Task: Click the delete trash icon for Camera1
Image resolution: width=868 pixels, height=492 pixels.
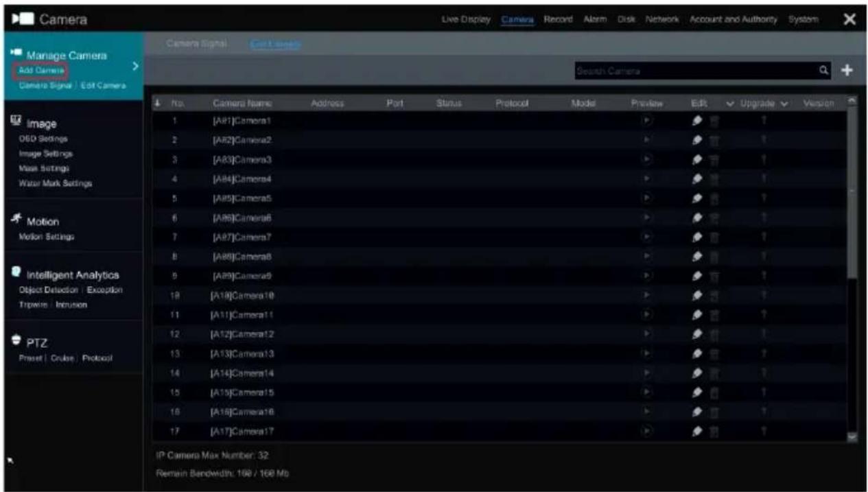Action: 714,121
